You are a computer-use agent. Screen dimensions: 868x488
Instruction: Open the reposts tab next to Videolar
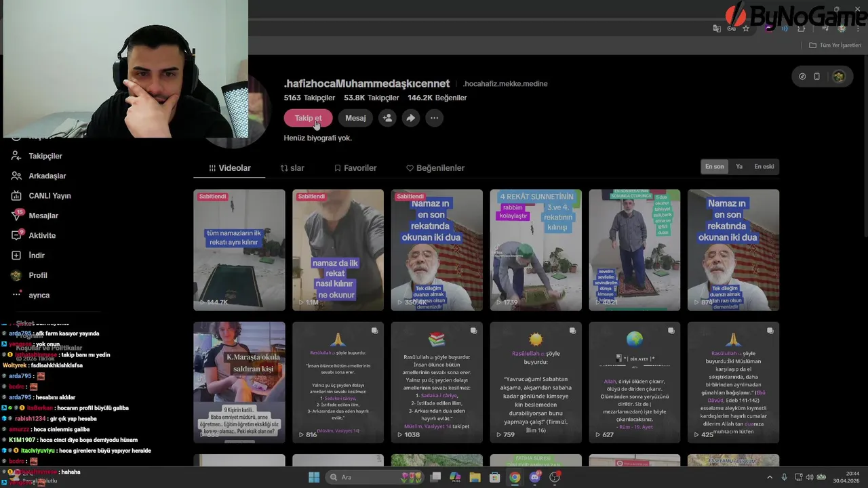tap(292, 168)
